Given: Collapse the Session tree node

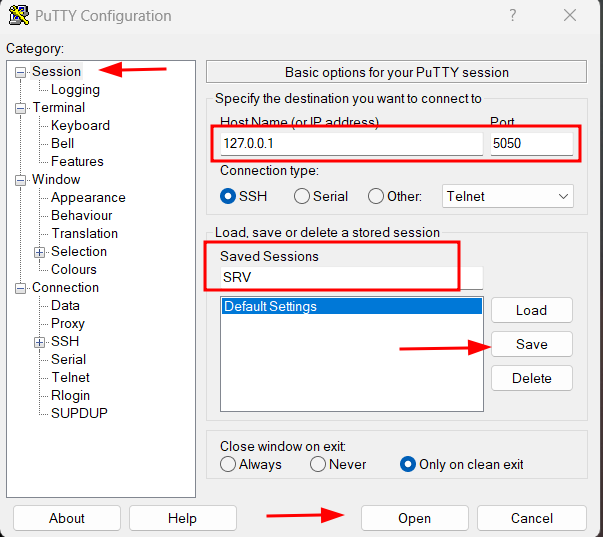Looking at the screenshot, I should pyautogui.click(x=20, y=72).
